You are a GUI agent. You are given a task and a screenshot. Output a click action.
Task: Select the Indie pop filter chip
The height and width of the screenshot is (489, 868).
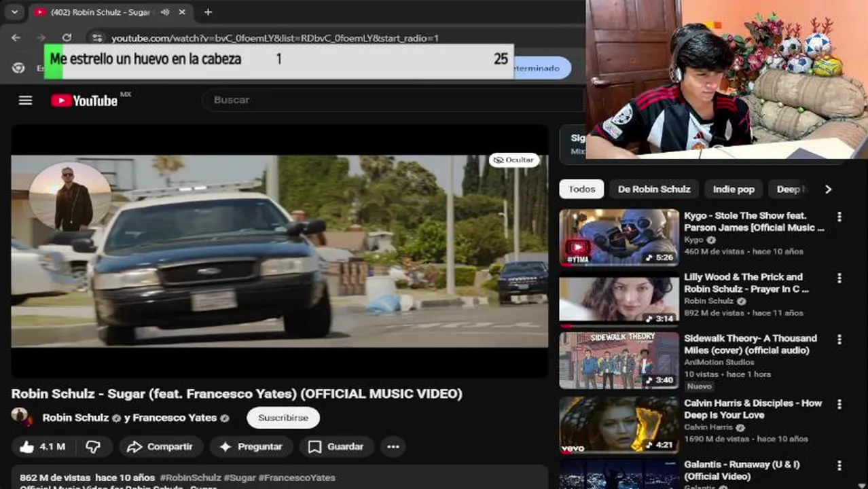(734, 189)
